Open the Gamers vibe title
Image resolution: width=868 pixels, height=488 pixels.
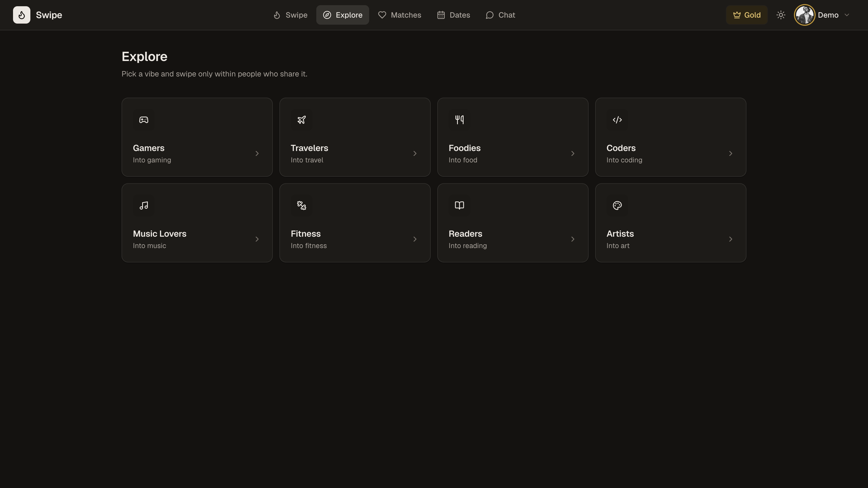[x=149, y=148]
